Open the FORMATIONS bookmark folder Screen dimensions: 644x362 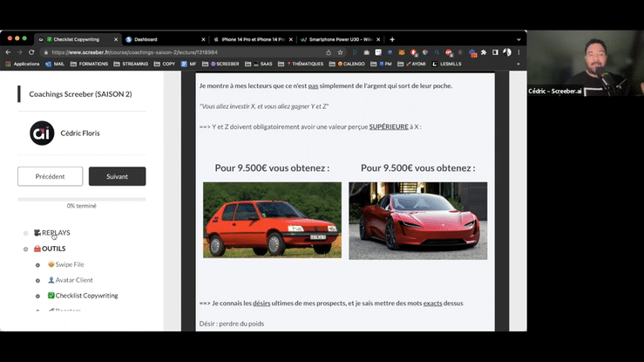tap(89, 64)
